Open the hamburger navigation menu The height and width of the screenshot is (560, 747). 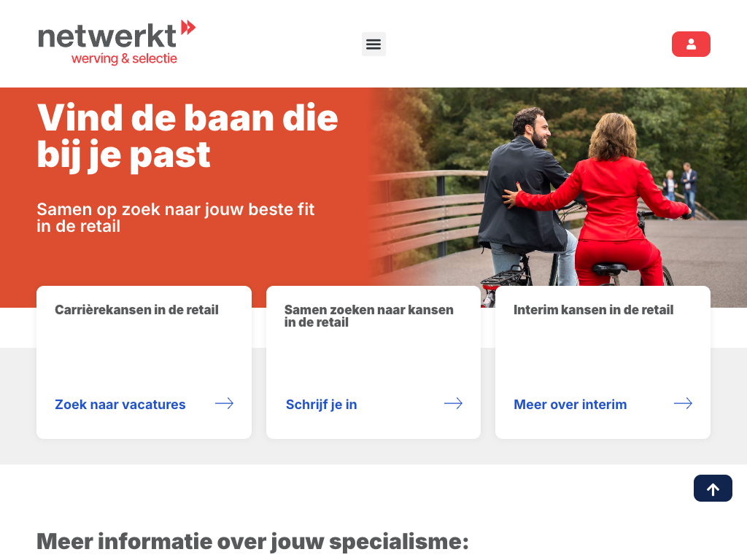click(x=373, y=44)
